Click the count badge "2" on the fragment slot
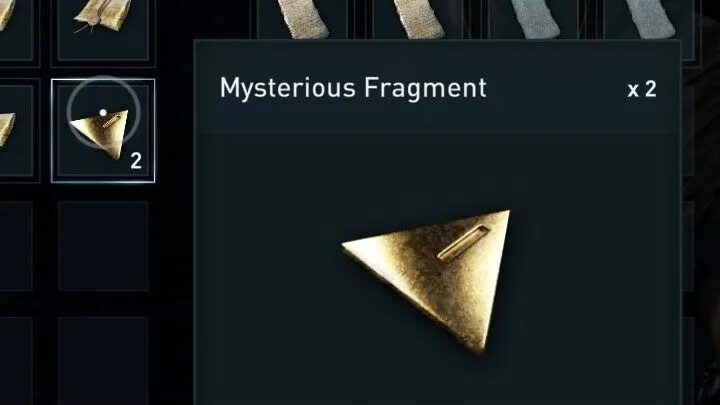This screenshot has height=405, width=720. point(136,161)
